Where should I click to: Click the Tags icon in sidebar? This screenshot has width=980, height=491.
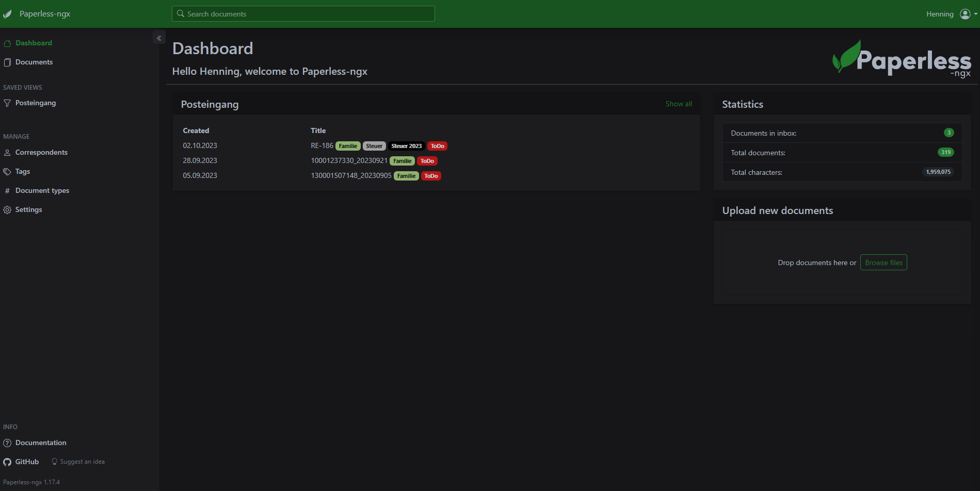(x=7, y=172)
